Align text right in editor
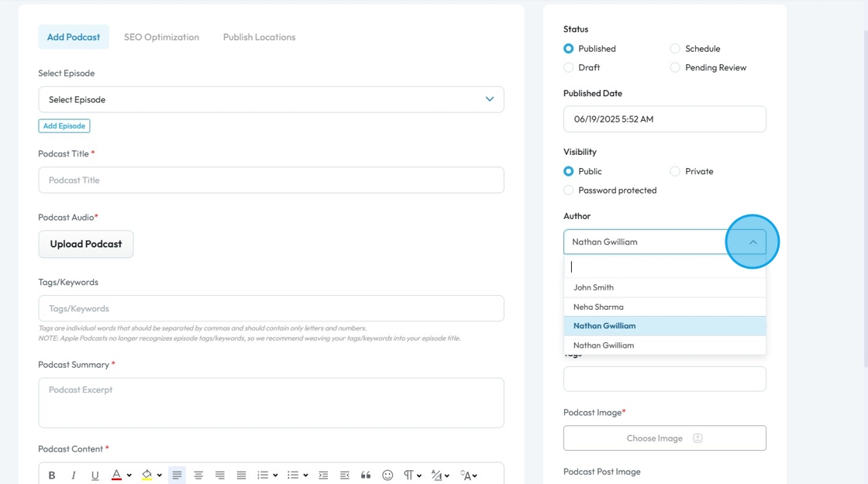868x484 pixels. coord(220,475)
